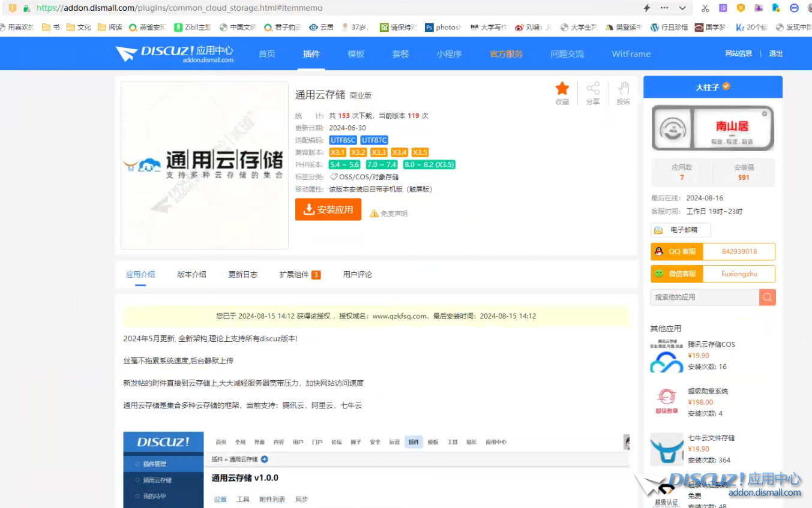
Task: Open the 官方服务 nav item
Action: pyautogui.click(x=506, y=54)
